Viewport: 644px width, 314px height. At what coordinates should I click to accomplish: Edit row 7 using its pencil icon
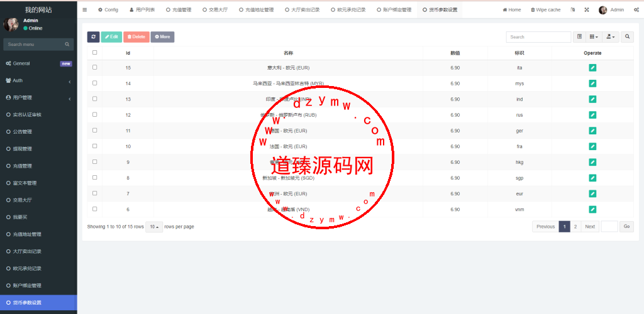pos(592,193)
